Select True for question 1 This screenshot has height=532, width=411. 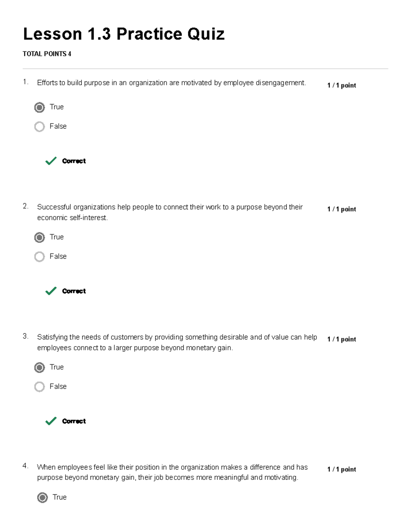[x=40, y=107]
